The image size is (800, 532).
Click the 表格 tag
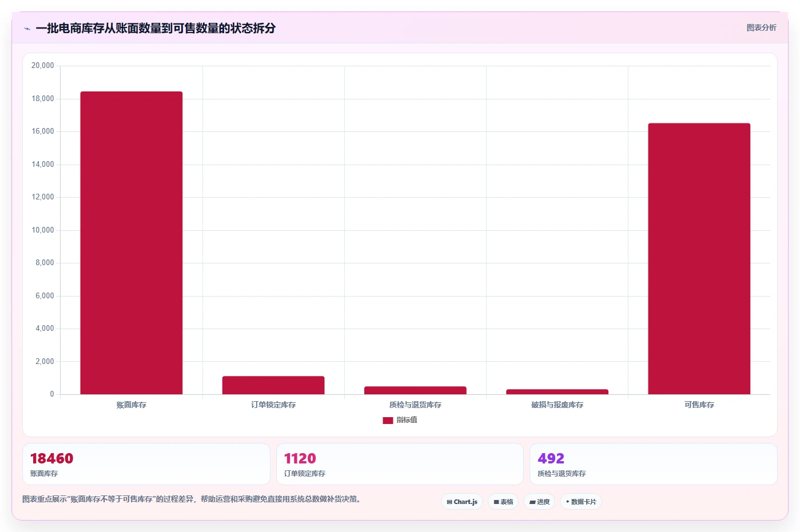coord(503,502)
